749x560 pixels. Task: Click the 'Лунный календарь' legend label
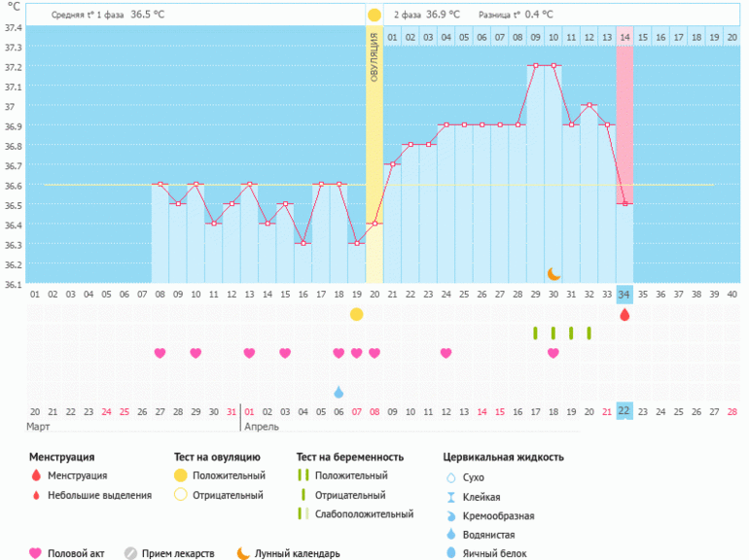click(x=297, y=553)
